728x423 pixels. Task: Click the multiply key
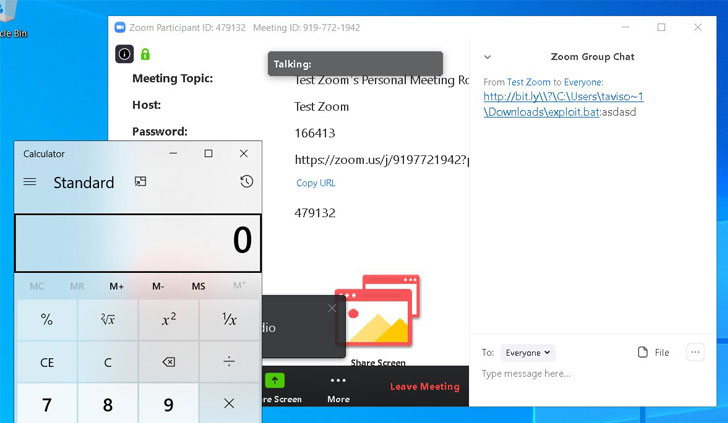pyautogui.click(x=229, y=403)
